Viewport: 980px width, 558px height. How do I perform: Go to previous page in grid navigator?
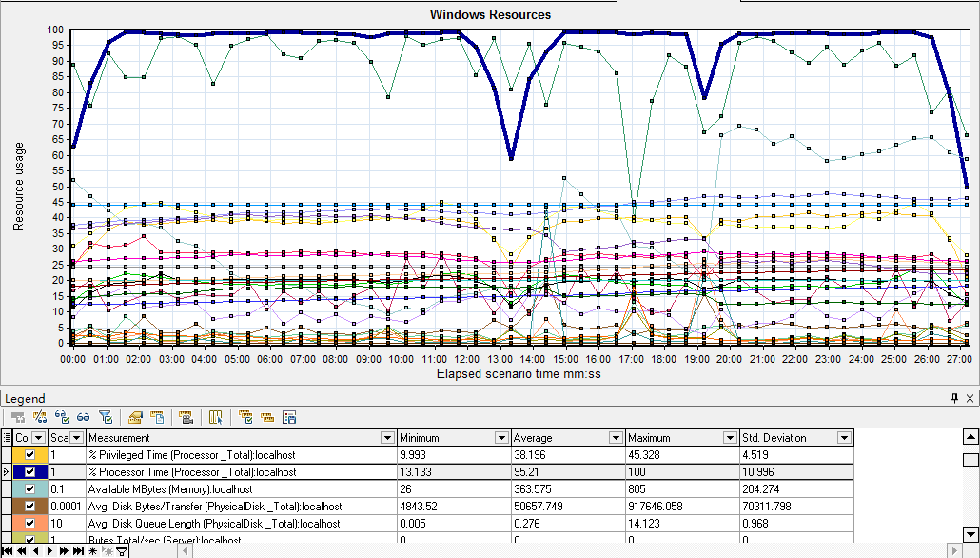point(23,551)
